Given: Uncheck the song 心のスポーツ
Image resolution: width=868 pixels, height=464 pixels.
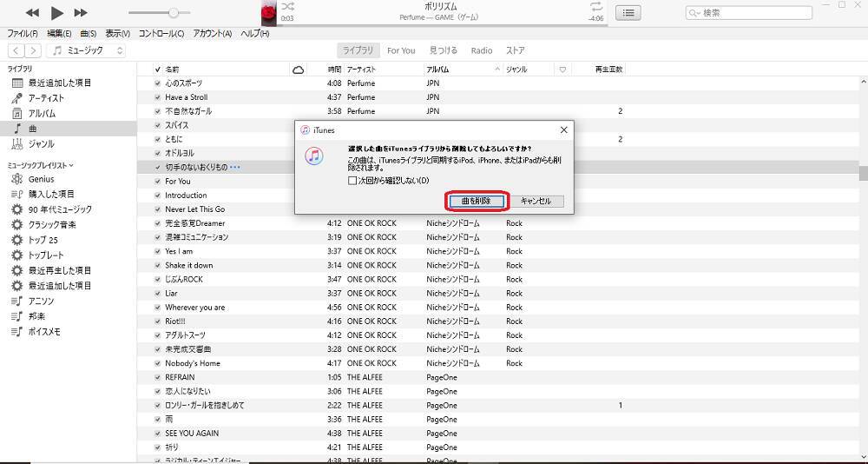Looking at the screenshot, I should tap(157, 83).
